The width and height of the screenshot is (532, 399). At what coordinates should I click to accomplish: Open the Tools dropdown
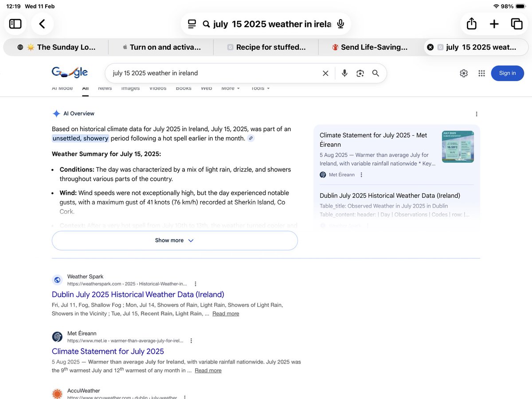(260, 88)
